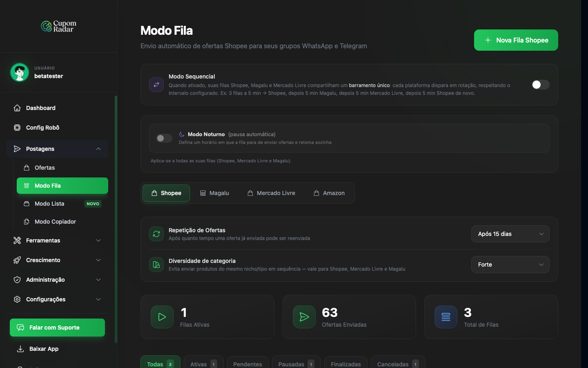Open the Modo Copiador submenu item
This screenshot has width=588, height=368.
tap(62, 222)
